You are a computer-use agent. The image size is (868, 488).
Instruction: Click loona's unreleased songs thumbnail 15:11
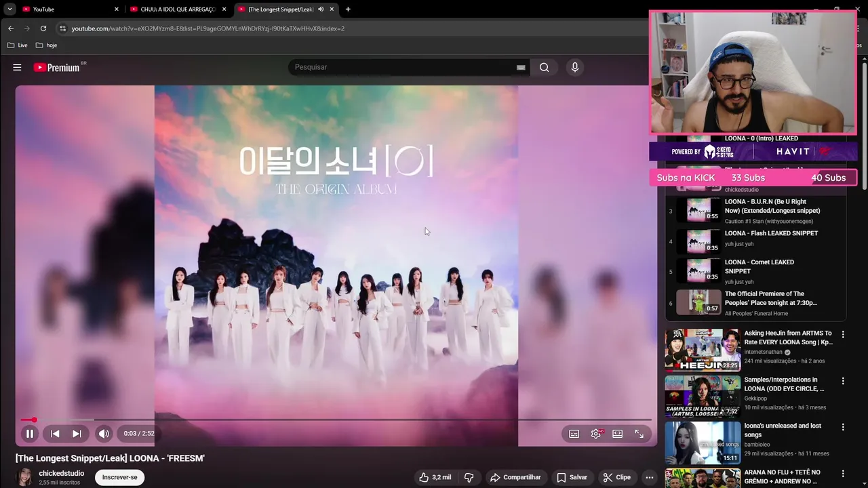(703, 443)
